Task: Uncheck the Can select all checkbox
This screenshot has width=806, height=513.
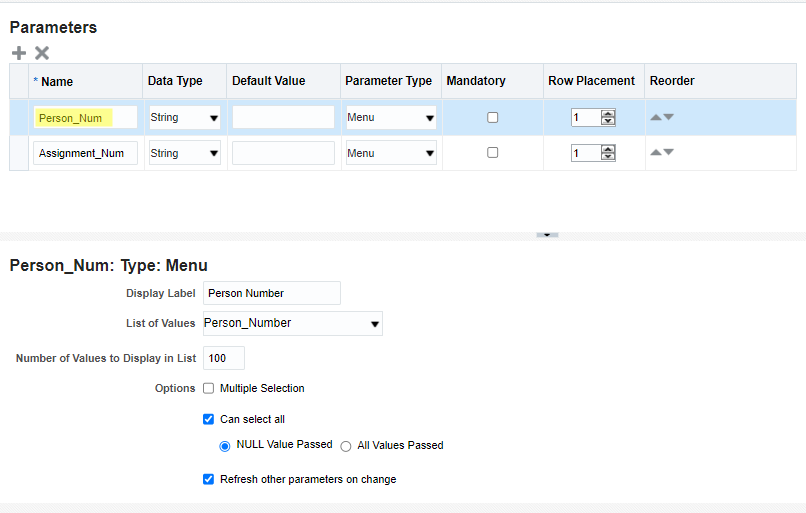Action: pos(209,419)
